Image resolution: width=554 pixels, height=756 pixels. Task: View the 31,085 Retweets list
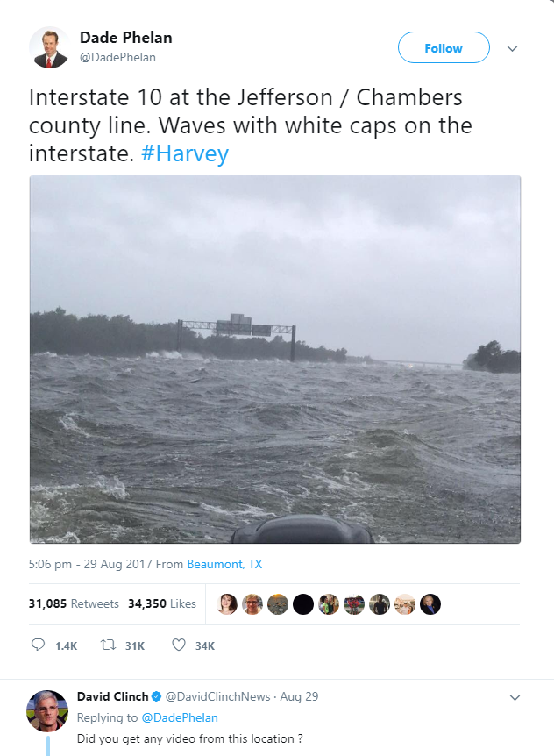[x=74, y=603]
